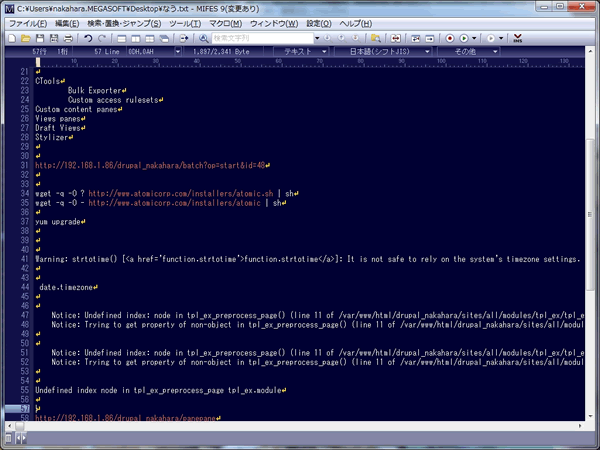The image size is (600, 450).
Task: Open a file with the folder icon
Action: (26, 37)
